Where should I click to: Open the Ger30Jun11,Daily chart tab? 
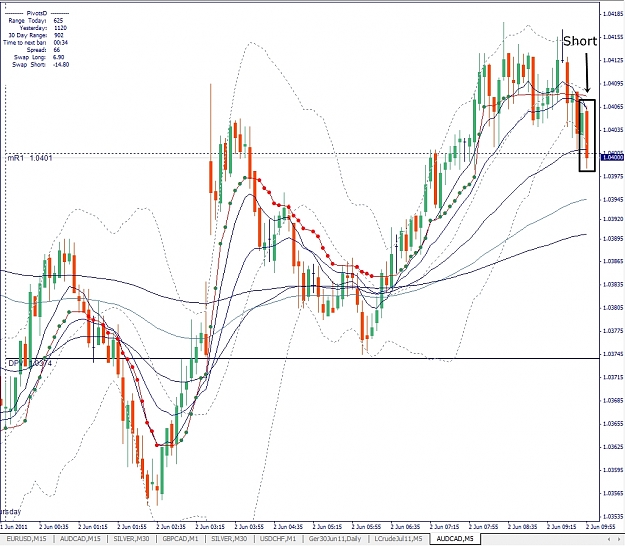point(336,539)
